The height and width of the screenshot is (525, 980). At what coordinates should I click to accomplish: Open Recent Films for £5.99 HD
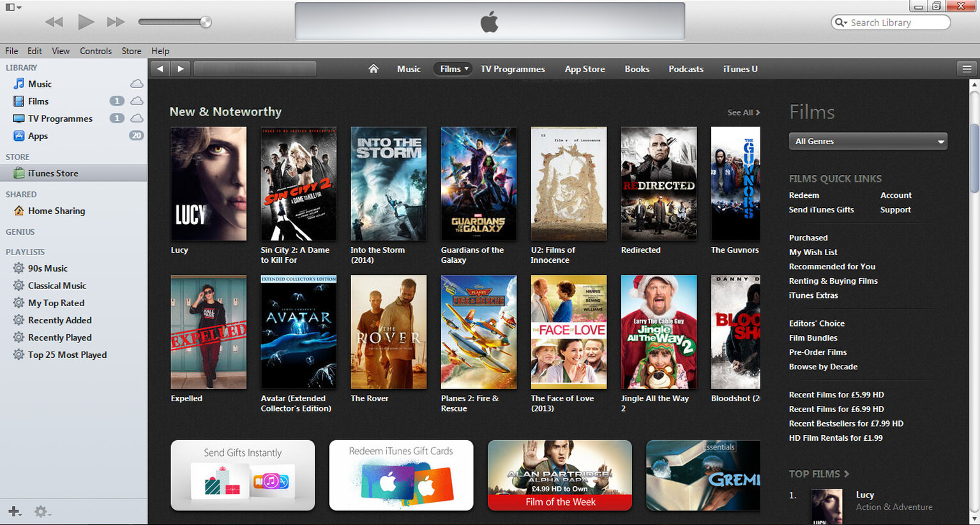[836, 395]
